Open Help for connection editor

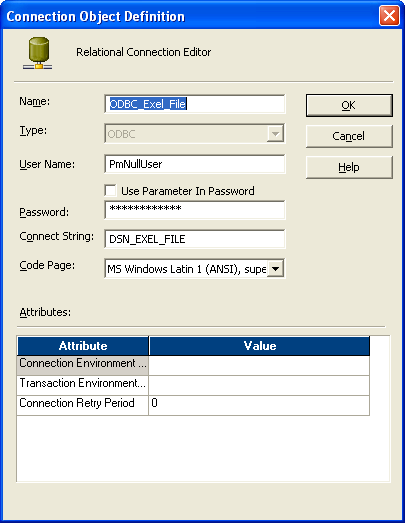point(349,167)
